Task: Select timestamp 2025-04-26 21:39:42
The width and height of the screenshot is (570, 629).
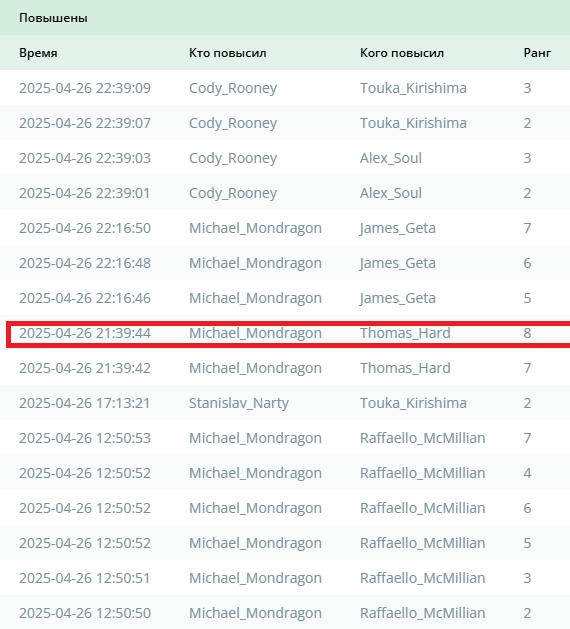Action: [x=85, y=368]
